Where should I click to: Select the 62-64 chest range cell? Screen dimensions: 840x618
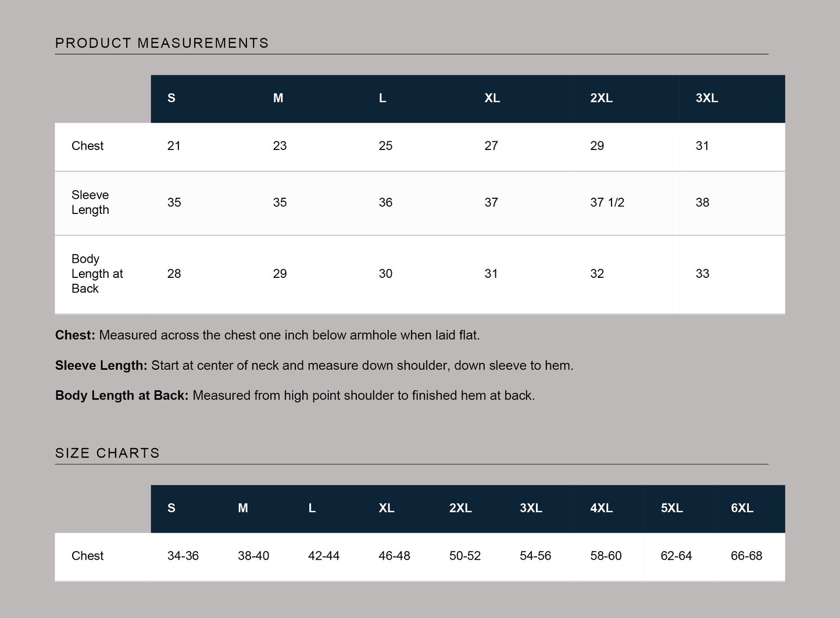pos(676,556)
